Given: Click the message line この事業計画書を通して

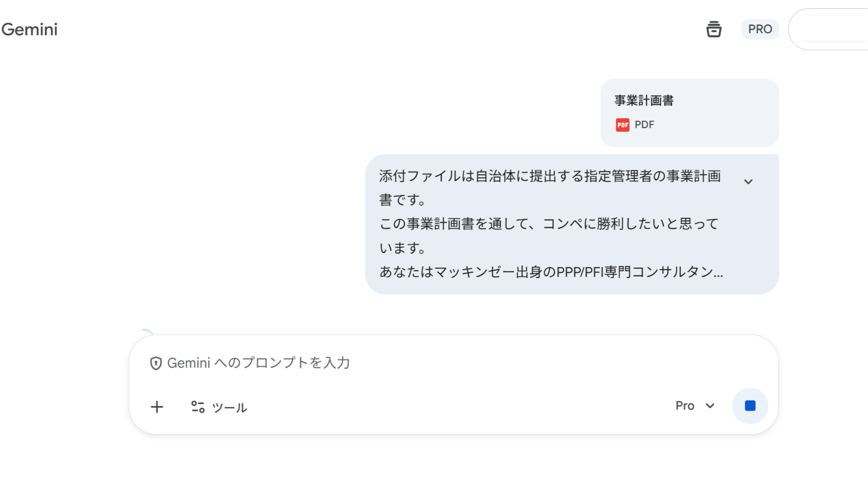Looking at the screenshot, I should tap(549, 224).
